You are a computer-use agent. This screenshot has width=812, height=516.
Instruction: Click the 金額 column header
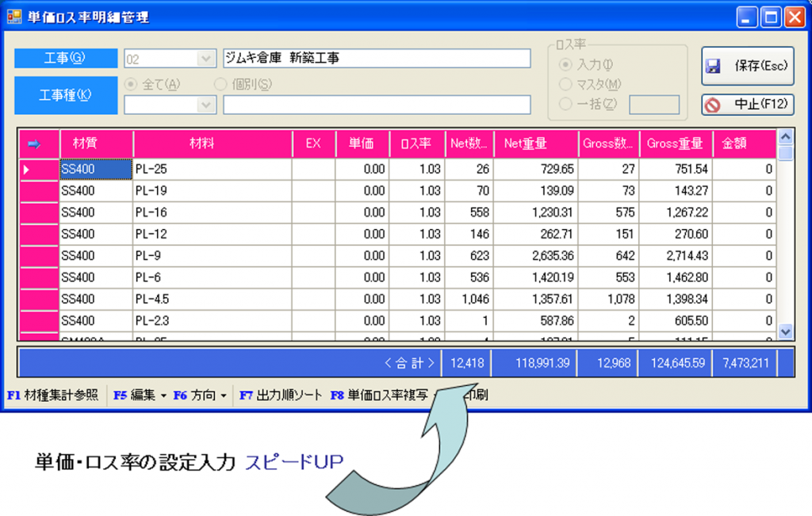[x=745, y=143]
